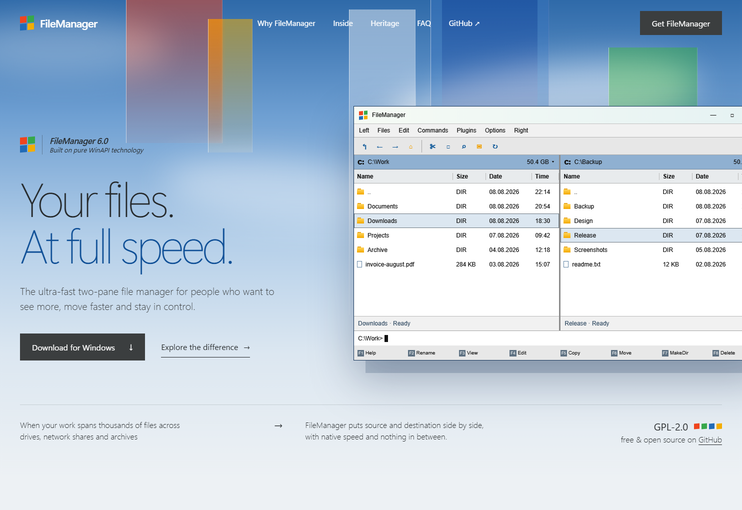Screen dimensions: 742x510
Task: Open the Files menu
Action: coord(384,130)
